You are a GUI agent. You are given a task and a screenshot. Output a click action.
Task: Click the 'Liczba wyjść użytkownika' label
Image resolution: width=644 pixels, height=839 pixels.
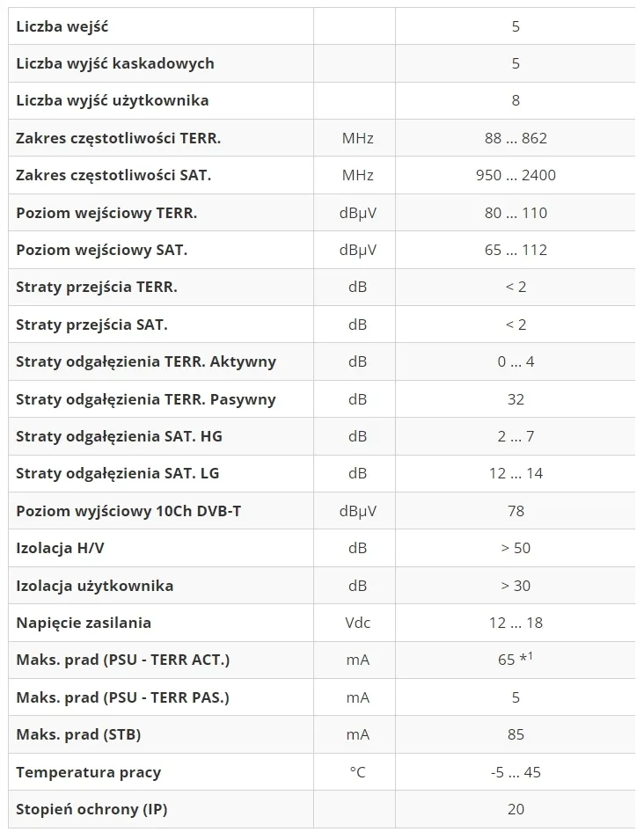coord(113,100)
